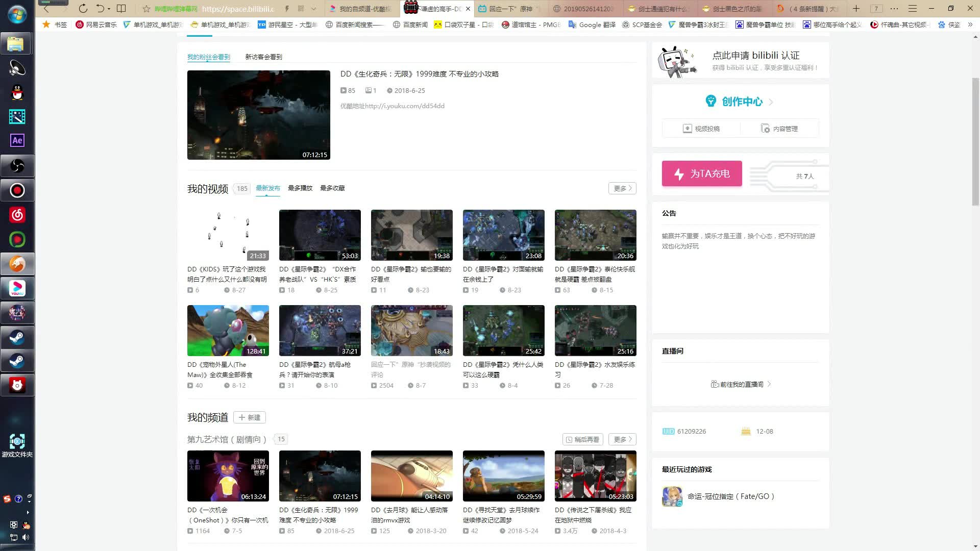This screenshot has width=980, height=551.
Task: Open a new browser tab with plus
Action: (x=856, y=9)
